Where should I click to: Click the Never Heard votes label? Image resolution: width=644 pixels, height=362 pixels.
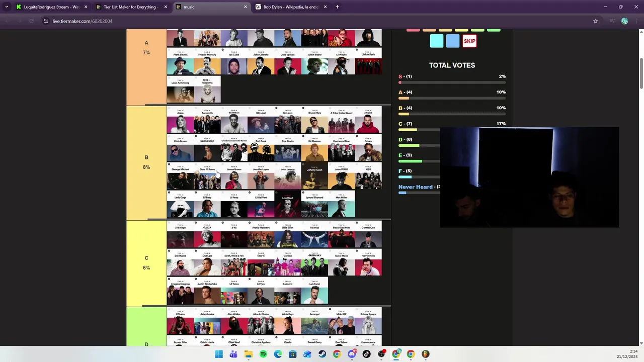[x=416, y=187]
